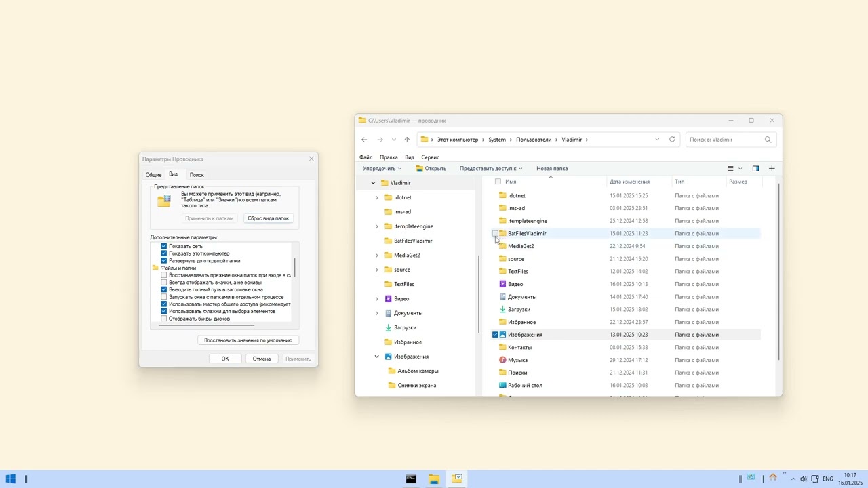Click the folder icon in Explorer title bar

tap(363, 121)
